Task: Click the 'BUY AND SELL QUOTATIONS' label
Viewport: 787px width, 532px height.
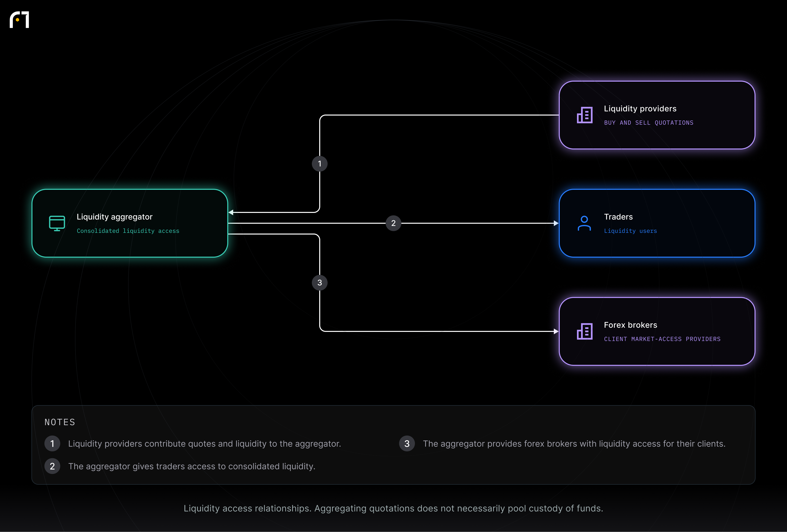Action: tap(649, 123)
